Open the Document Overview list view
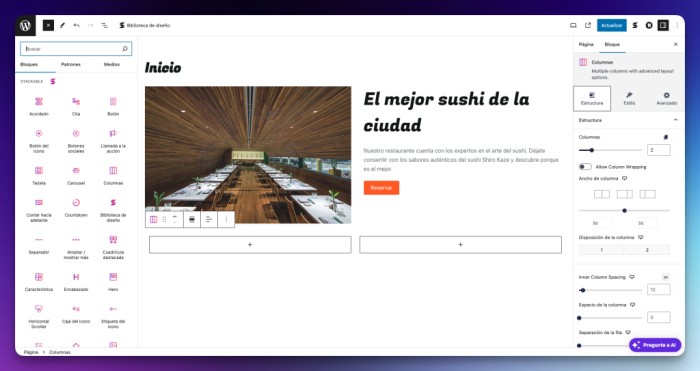 point(104,25)
